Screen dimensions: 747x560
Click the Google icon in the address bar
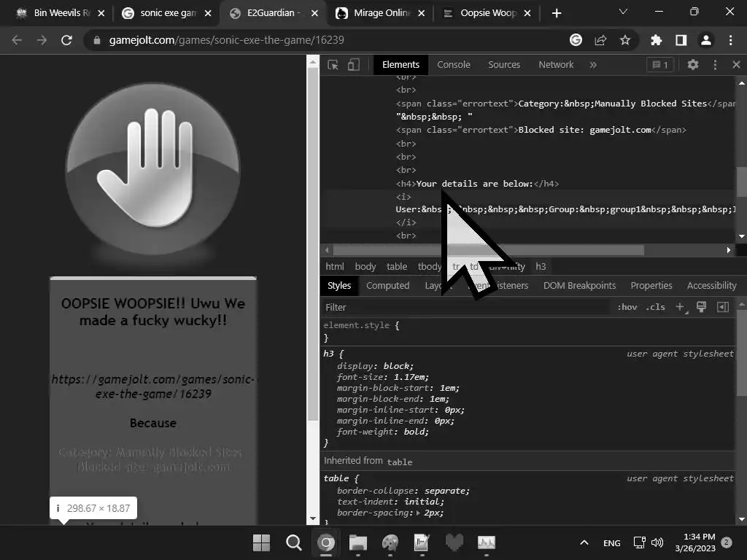tap(576, 40)
